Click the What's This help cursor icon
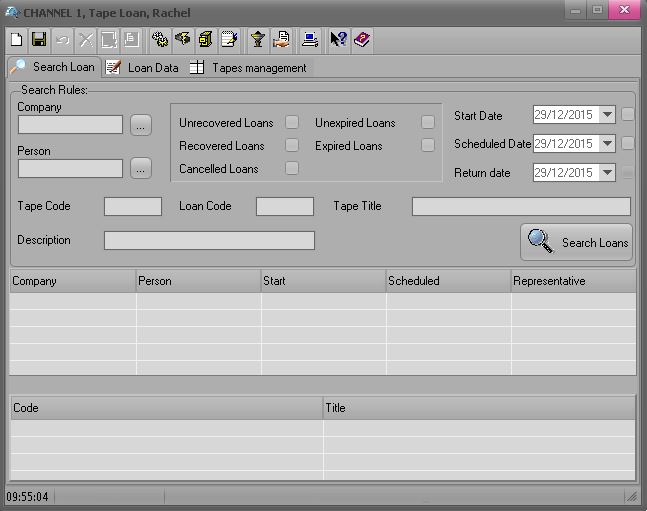This screenshot has height=511, width=647. [338, 40]
